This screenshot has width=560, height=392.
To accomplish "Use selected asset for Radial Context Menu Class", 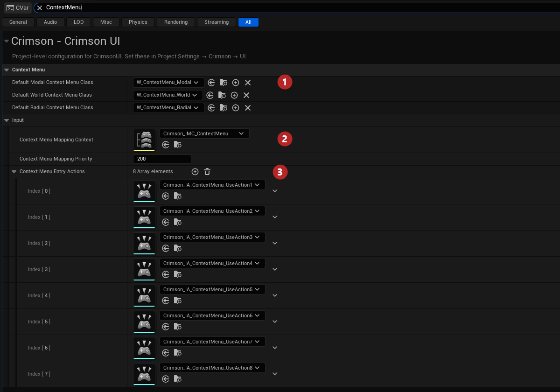I will pyautogui.click(x=211, y=108).
